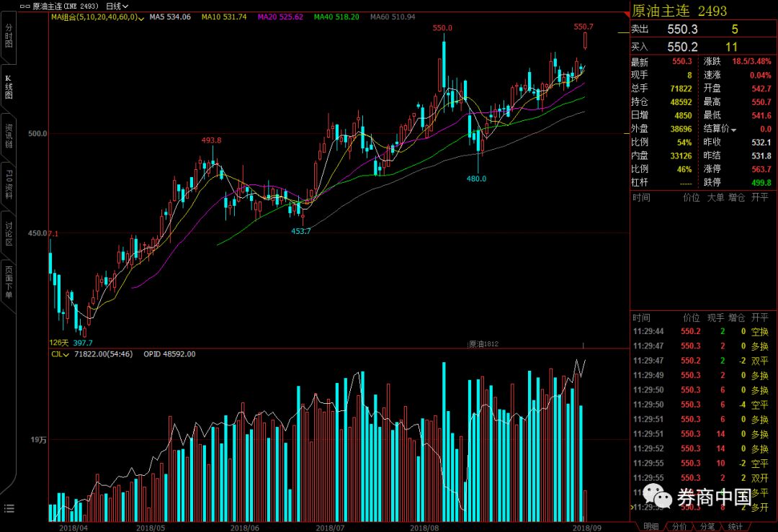778x532 pixels.
Task: Expand the CJL volume indicator dropdown
Action: (66, 354)
